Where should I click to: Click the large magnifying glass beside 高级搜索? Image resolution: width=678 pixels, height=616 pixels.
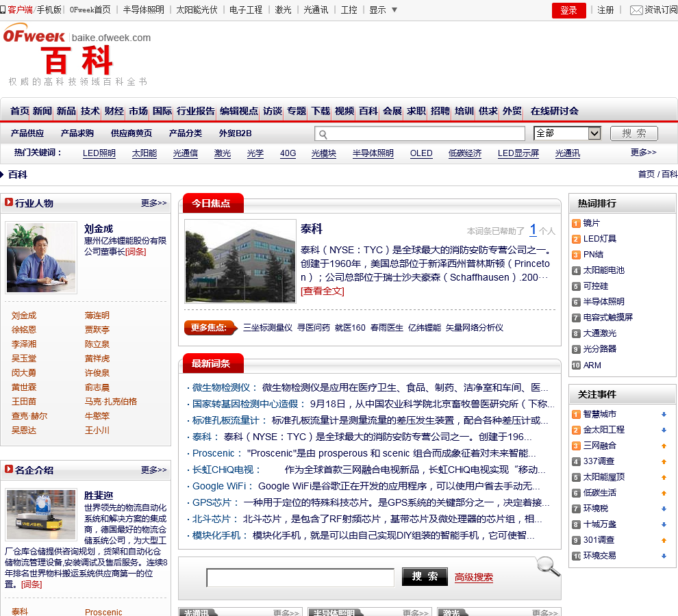[x=549, y=566]
